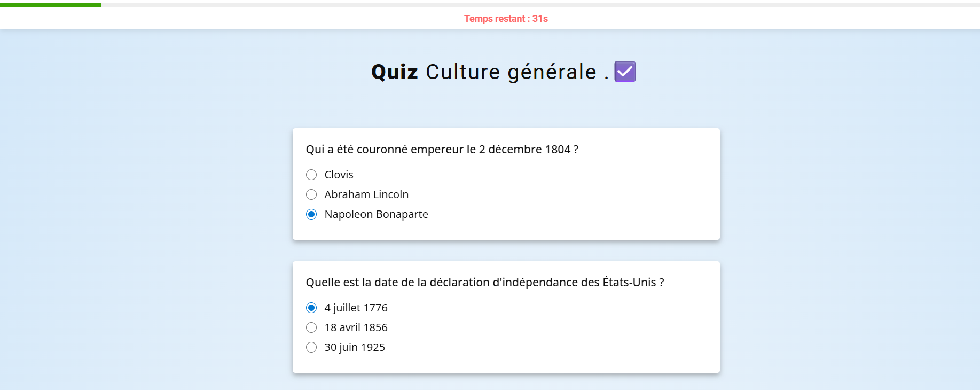Image resolution: width=980 pixels, height=390 pixels.
Task: Click the second question card
Action: click(506, 317)
